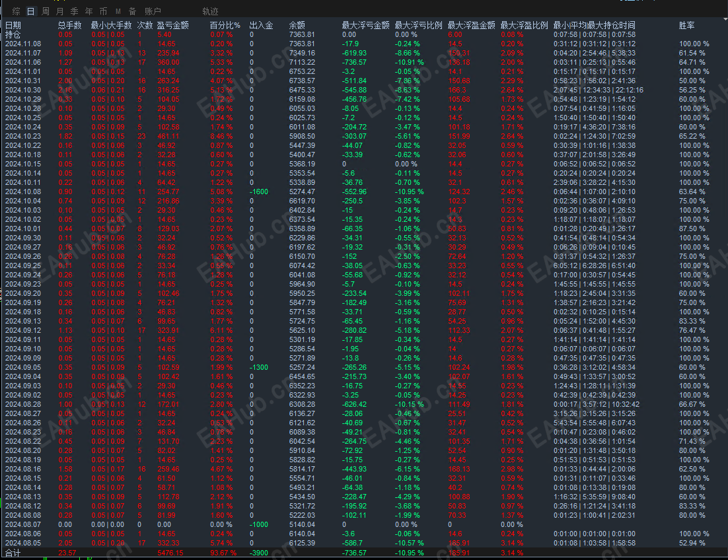Open the 轨迹 trajectory tab
Viewport: 728px width, 560px height.
coord(210,11)
